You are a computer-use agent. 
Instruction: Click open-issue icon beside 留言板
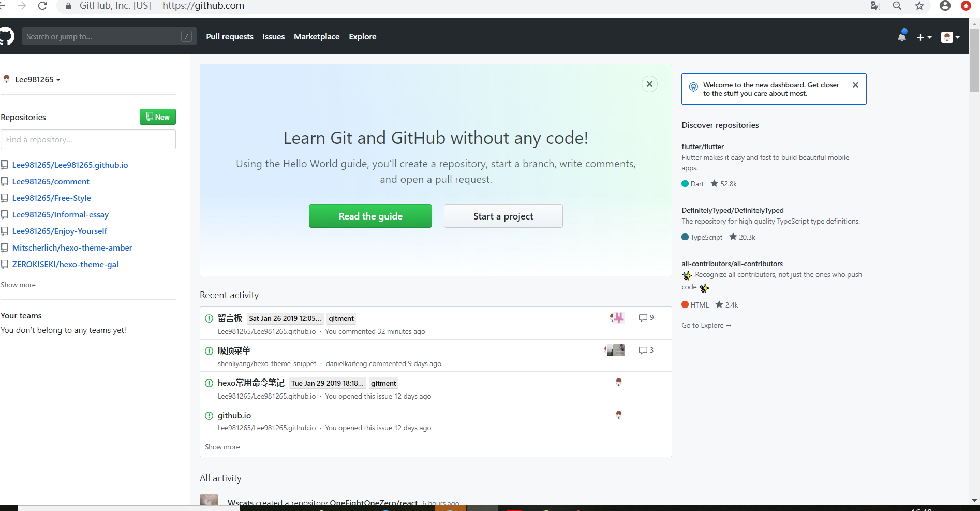[209, 318]
